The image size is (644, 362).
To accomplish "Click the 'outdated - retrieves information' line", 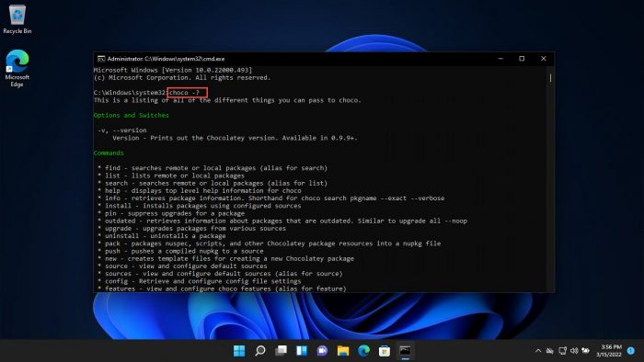I will 282,221.
